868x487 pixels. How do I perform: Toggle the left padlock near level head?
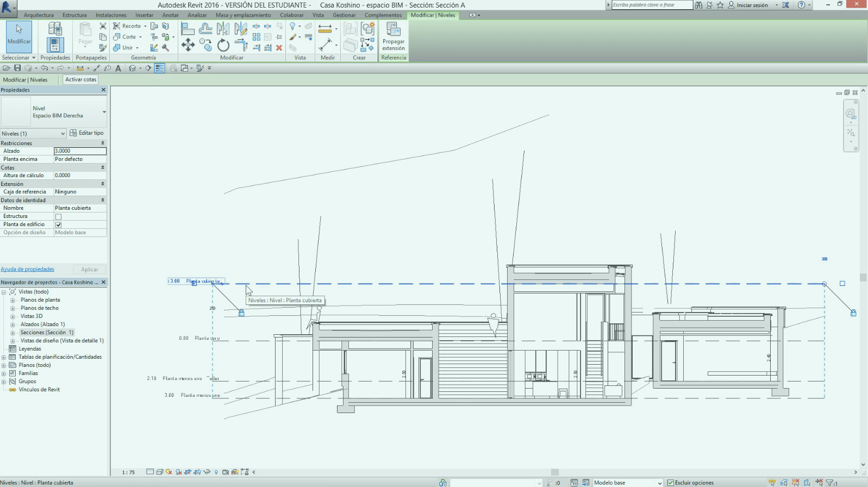click(241, 313)
